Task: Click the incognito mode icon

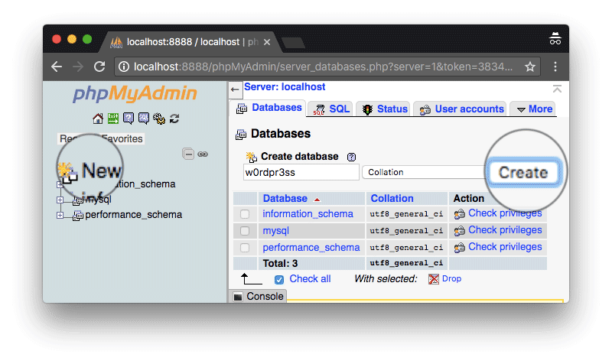Action: tap(555, 39)
